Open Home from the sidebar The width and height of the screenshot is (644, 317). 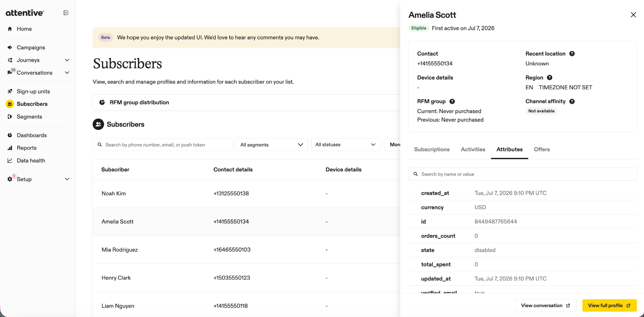(24, 29)
